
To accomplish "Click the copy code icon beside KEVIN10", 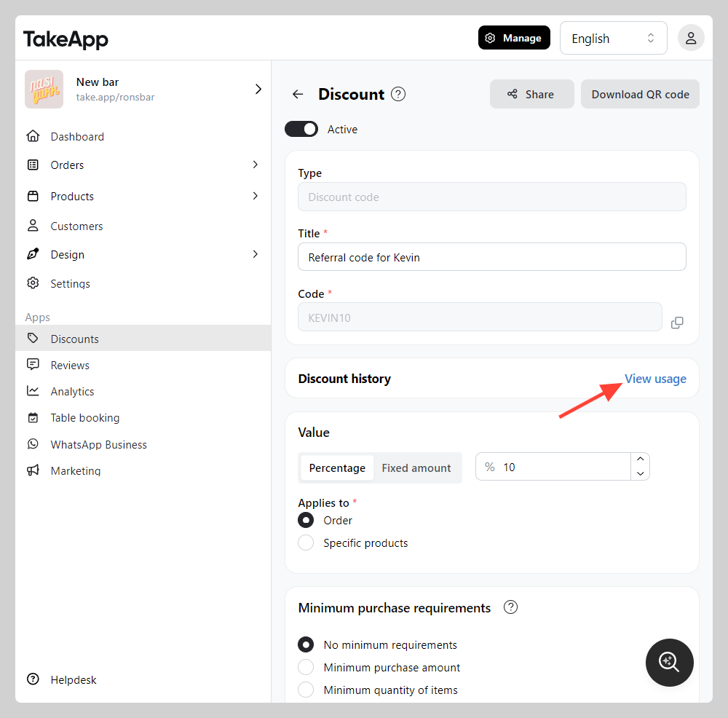I will (677, 323).
